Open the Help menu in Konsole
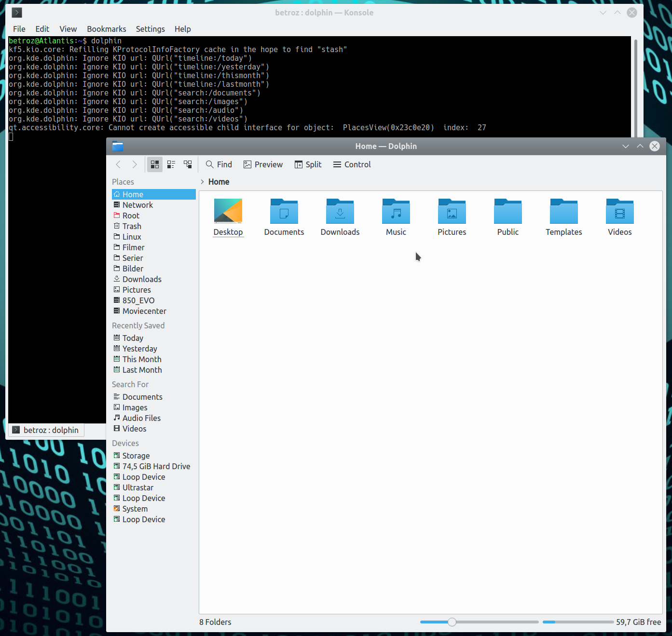Viewport: 672px width, 636px height. pyautogui.click(x=183, y=29)
